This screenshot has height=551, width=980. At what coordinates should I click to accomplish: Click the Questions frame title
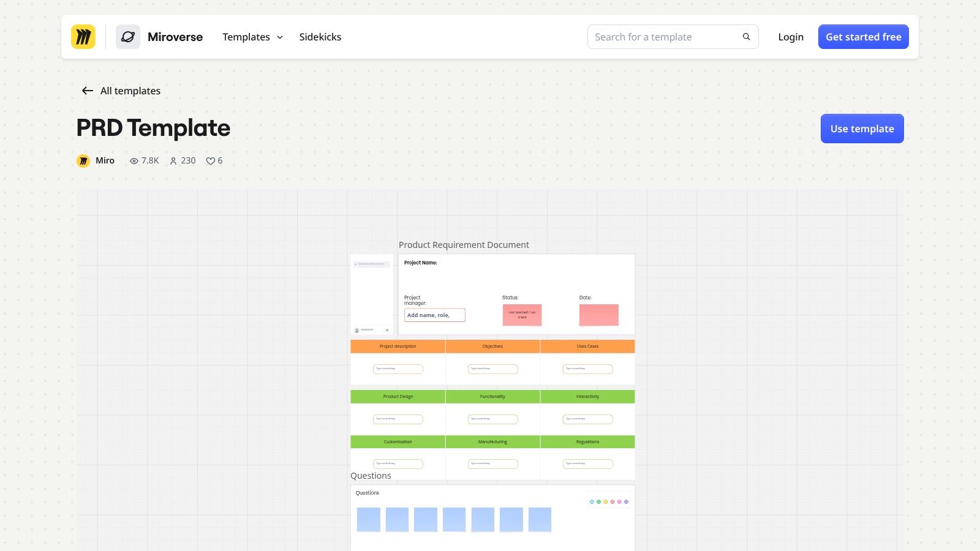click(371, 476)
